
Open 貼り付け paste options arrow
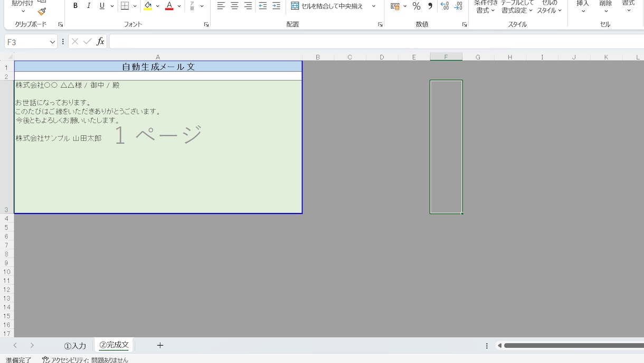[x=23, y=11]
